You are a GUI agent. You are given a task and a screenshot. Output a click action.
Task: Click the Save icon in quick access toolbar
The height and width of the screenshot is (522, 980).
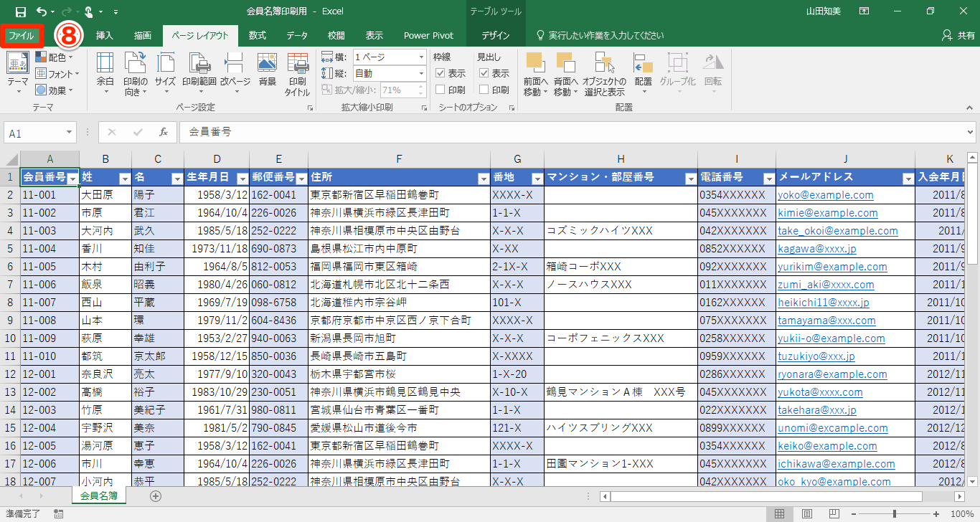pyautogui.click(x=20, y=11)
